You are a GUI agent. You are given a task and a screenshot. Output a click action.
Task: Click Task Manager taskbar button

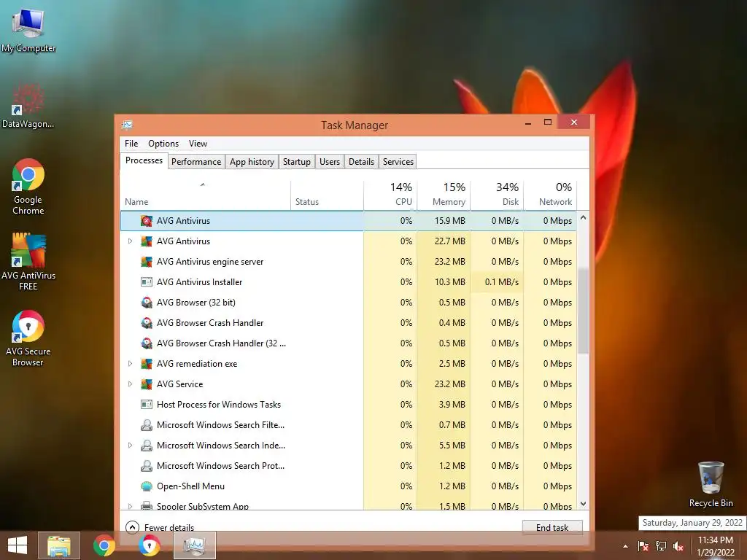point(195,545)
